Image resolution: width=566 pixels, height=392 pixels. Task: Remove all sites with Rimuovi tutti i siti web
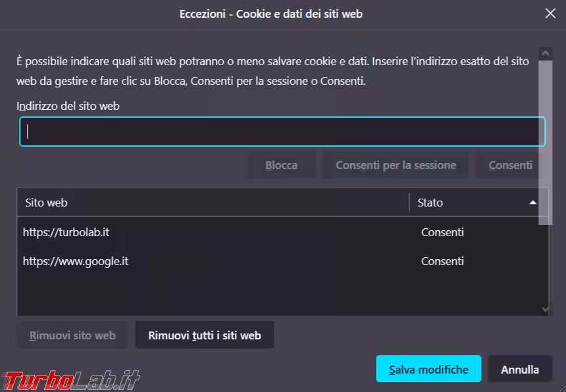(205, 335)
